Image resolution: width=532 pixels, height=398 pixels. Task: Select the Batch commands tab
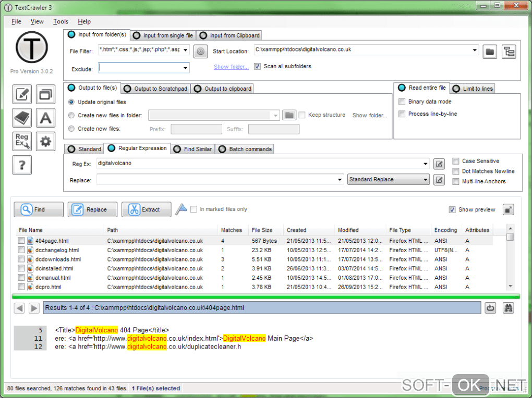tap(245, 149)
